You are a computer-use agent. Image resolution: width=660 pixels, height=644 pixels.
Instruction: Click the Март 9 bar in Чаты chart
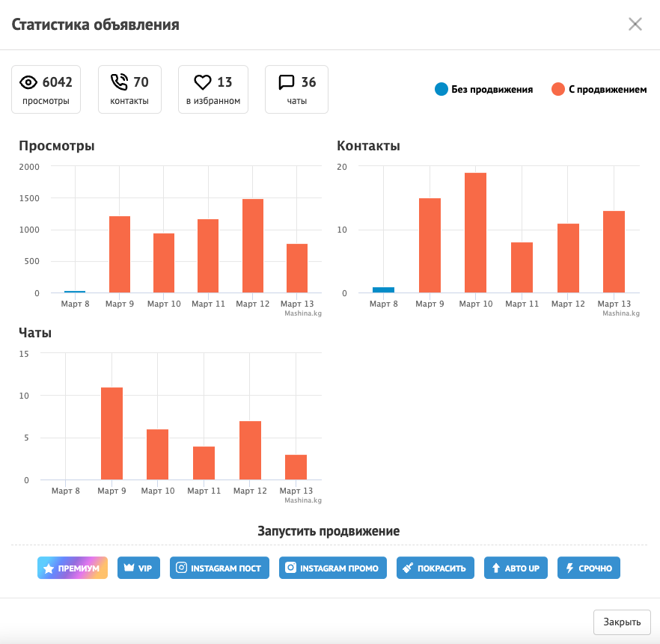pos(111,433)
